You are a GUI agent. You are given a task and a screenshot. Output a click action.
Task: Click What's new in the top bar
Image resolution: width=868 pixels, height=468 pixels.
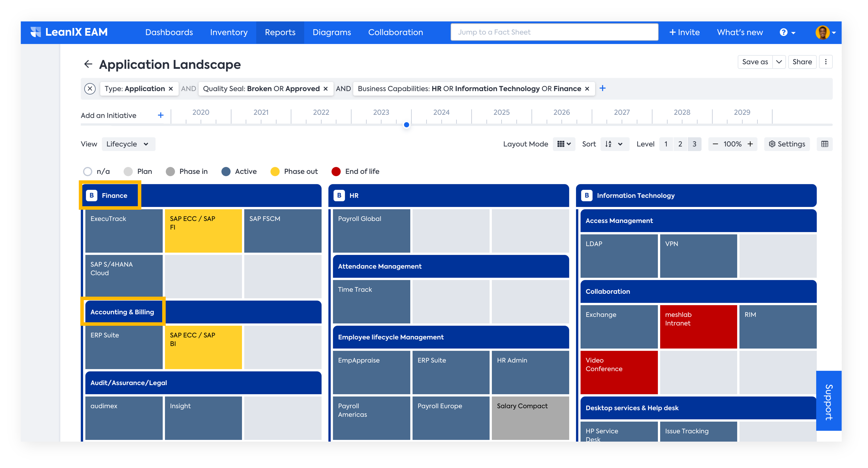coord(740,32)
